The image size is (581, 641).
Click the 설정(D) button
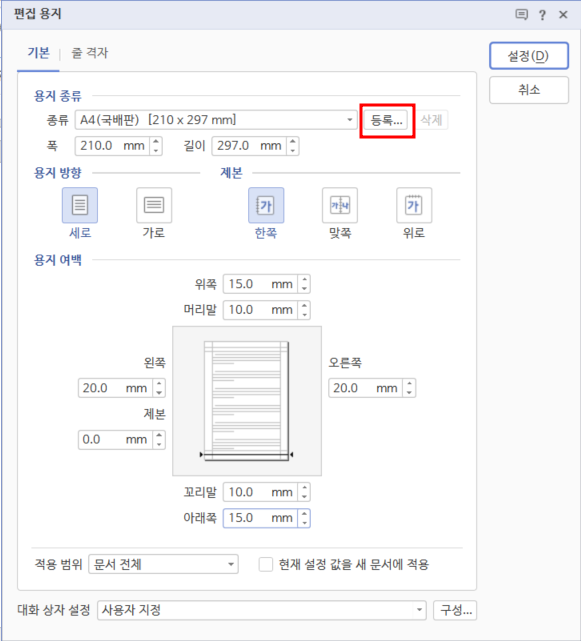(529, 56)
